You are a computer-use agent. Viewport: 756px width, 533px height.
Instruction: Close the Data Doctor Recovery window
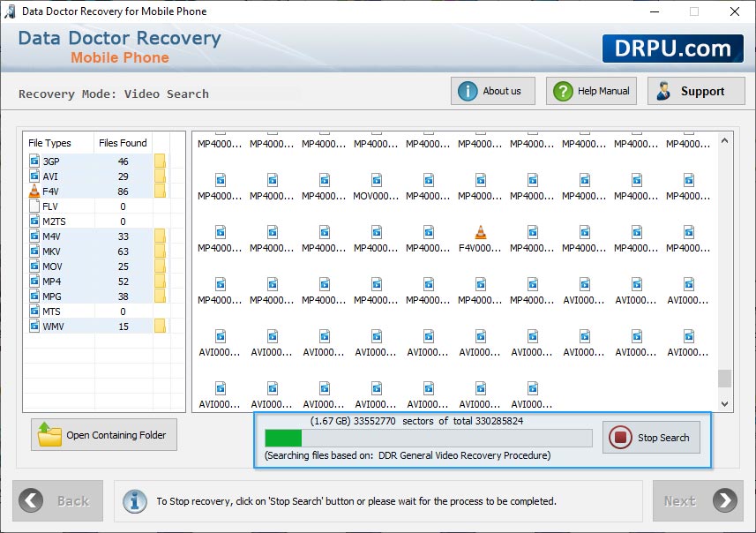[734, 11]
